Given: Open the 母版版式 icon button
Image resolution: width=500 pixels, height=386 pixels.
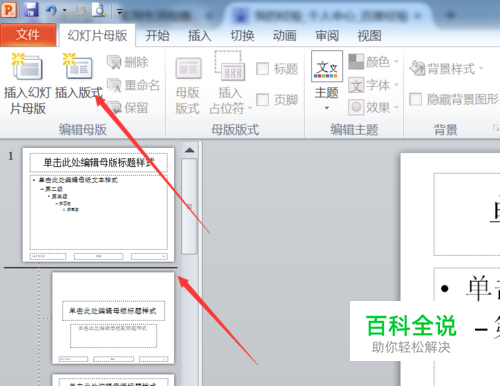Looking at the screenshot, I should coord(188,69).
